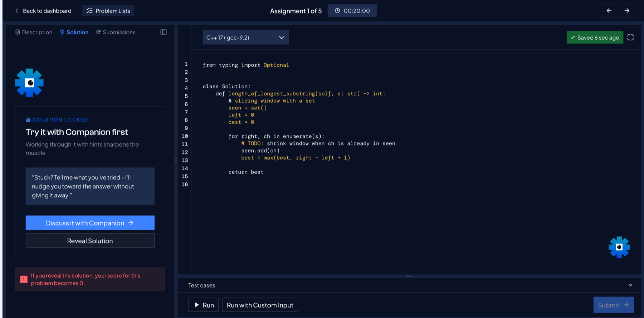Go to previous assignment arrow
Viewport: 644px width, 318px height.
tap(609, 11)
